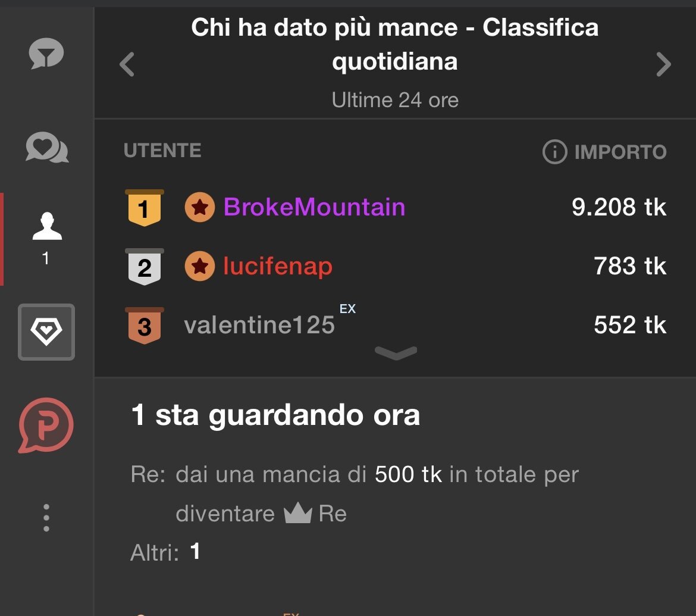Click the 500 tk tip amount

pos(408,475)
